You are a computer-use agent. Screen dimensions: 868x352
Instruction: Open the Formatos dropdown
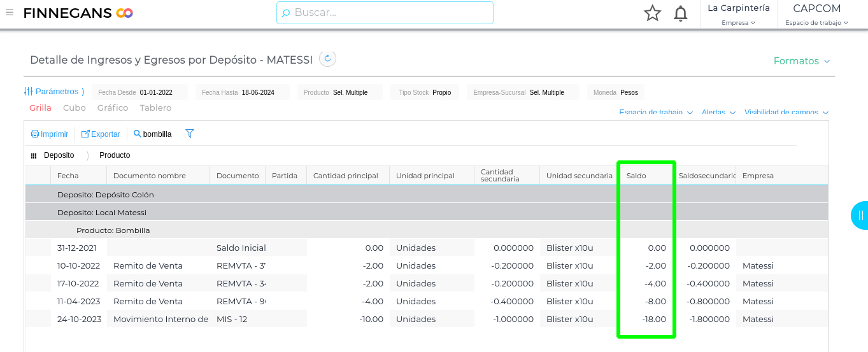tap(802, 61)
